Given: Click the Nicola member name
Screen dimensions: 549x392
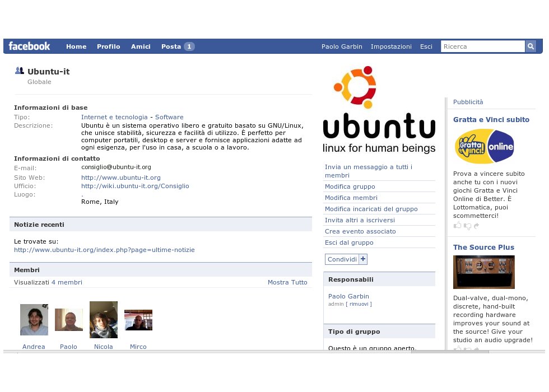Looking at the screenshot, I should pos(103,347).
